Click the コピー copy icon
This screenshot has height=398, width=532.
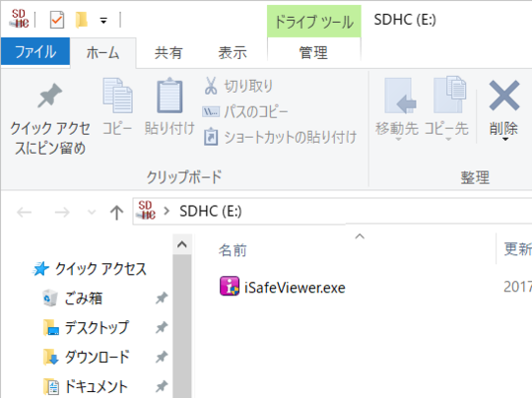coord(118,96)
